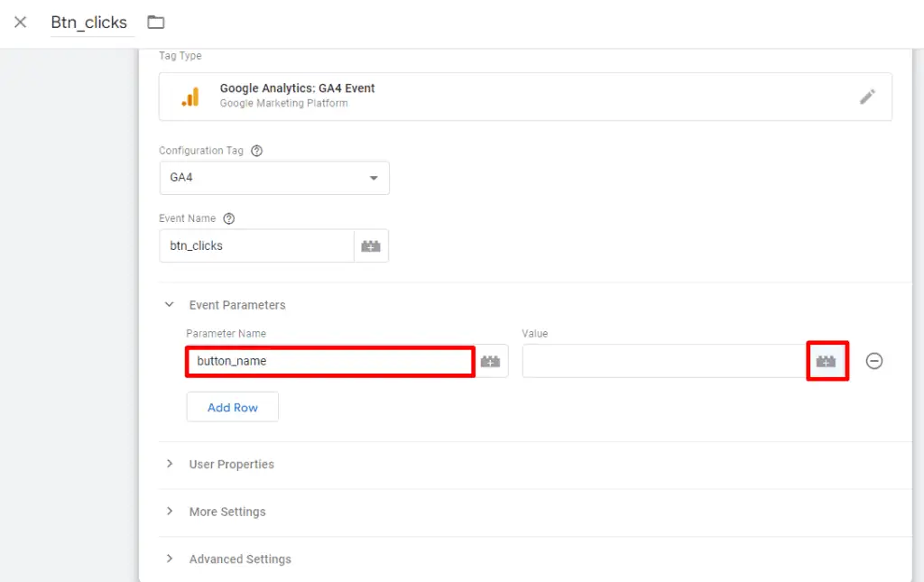Screen dimensions: 924x582
Task: Remove the button_name parameter row
Action: pyautogui.click(x=873, y=361)
